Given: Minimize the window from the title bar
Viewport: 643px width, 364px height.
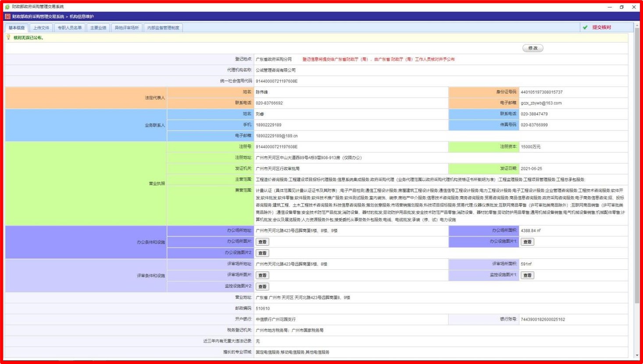Looking at the screenshot, I should 610,7.
